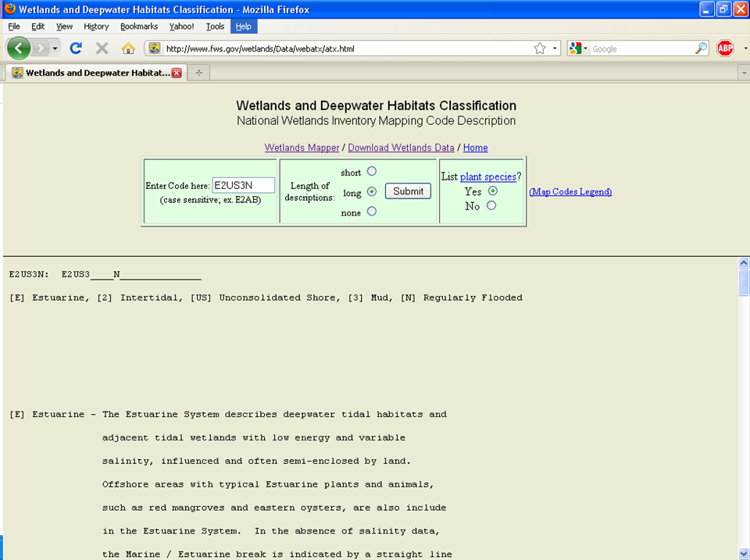
Task: Open the browser Home page
Action: (127, 48)
